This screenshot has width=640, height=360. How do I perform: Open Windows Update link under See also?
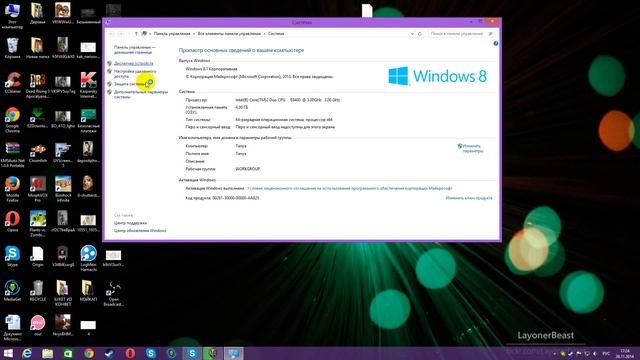pyautogui.click(x=140, y=231)
